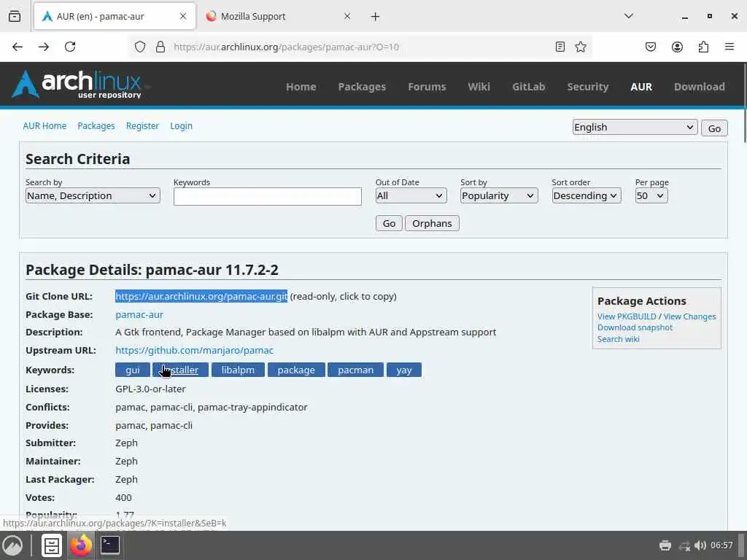The width and height of the screenshot is (747, 560).
Task: Open the pamac-aur Package Base link
Action: point(139,315)
